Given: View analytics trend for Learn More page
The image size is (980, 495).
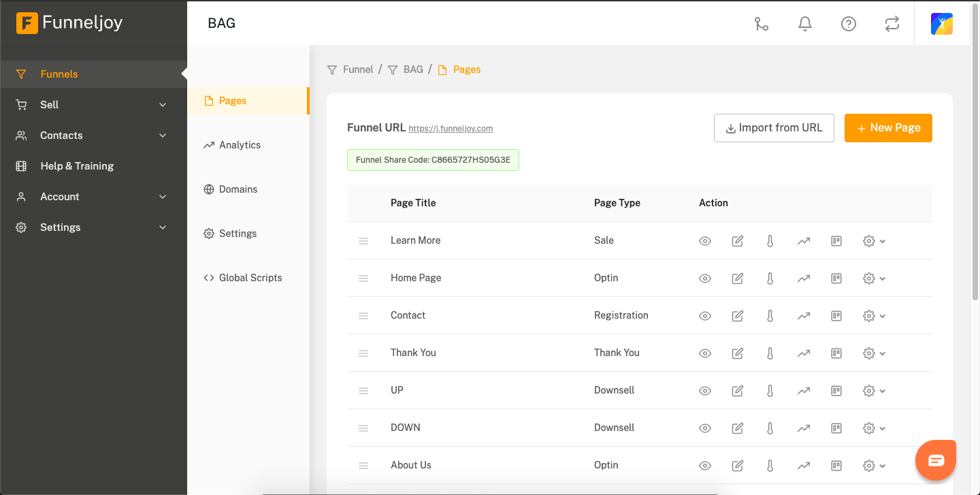Looking at the screenshot, I should (804, 241).
